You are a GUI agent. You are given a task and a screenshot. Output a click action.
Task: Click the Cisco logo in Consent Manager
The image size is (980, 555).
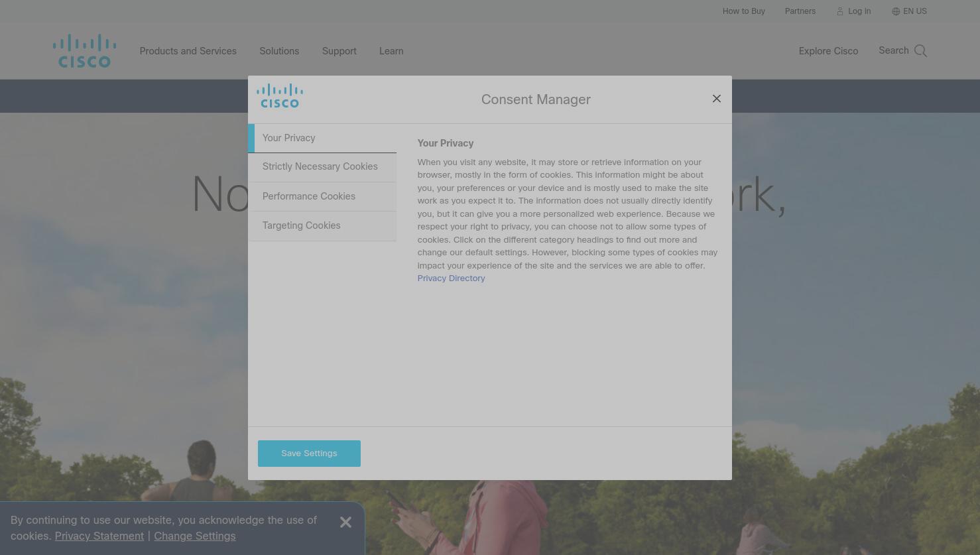click(280, 95)
